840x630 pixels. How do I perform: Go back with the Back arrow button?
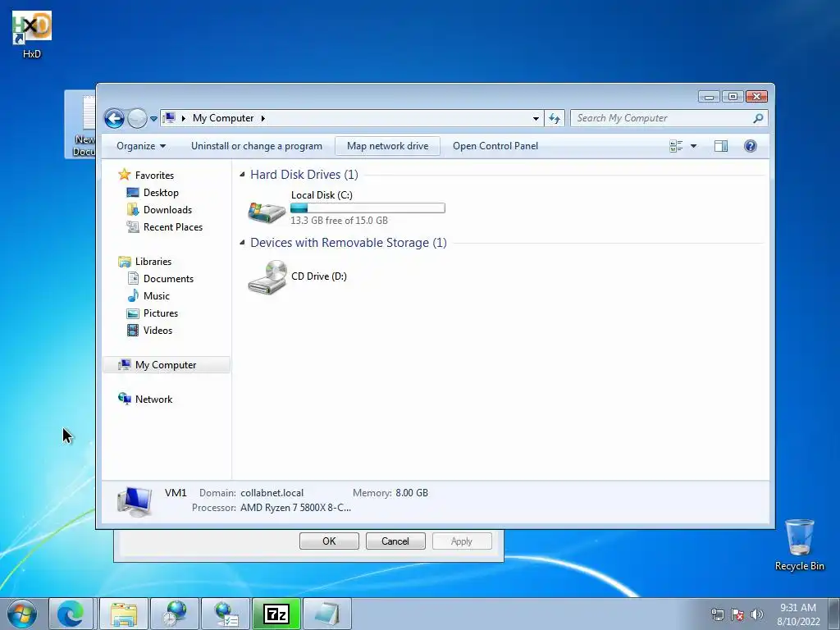(x=114, y=118)
